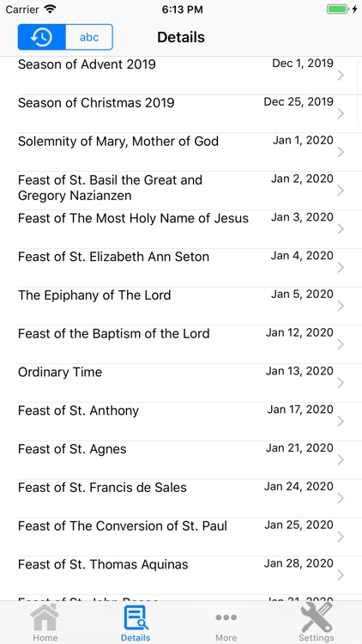Select Feast of St. Thomas Aquinas
The image size is (362, 644).
pyautogui.click(x=181, y=575)
